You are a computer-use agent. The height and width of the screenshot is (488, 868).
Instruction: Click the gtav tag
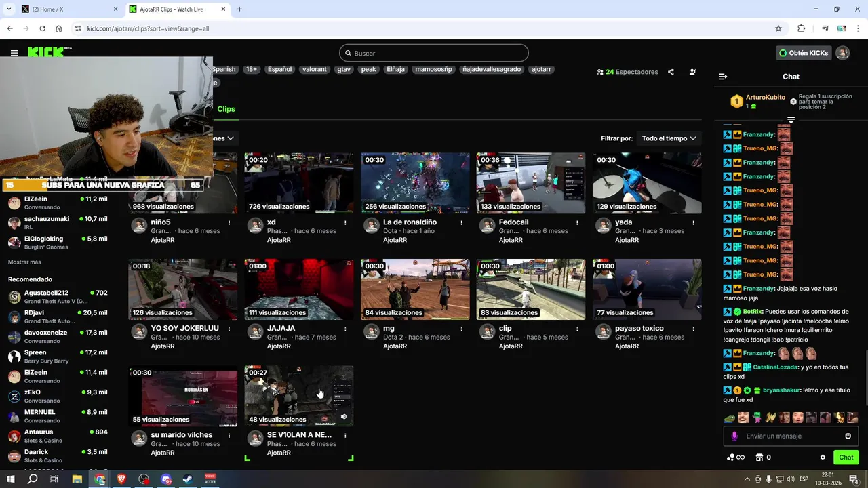344,69
